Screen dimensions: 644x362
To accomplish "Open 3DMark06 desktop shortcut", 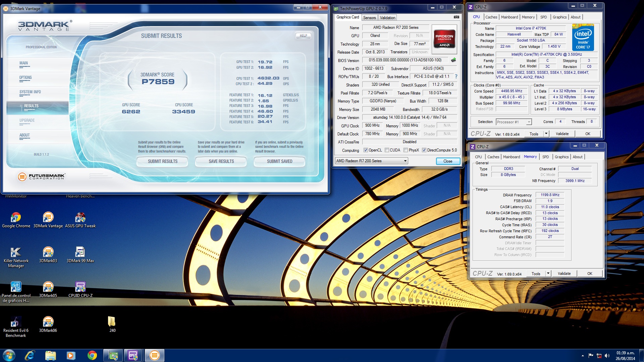I will (x=48, y=324).
